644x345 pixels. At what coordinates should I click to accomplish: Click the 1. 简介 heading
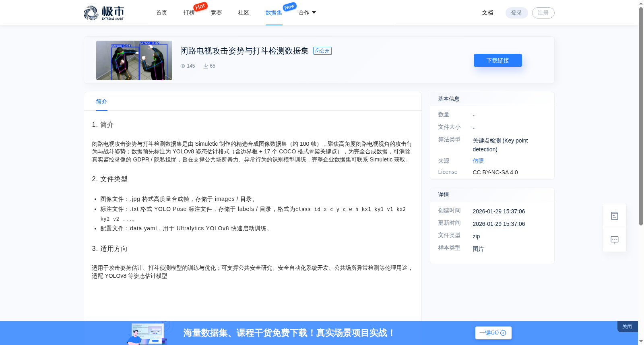click(103, 125)
